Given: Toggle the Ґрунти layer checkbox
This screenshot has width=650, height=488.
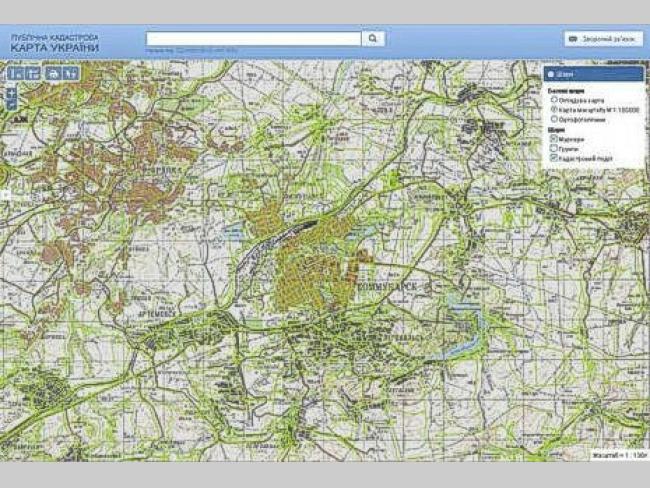Looking at the screenshot, I should click(554, 148).
